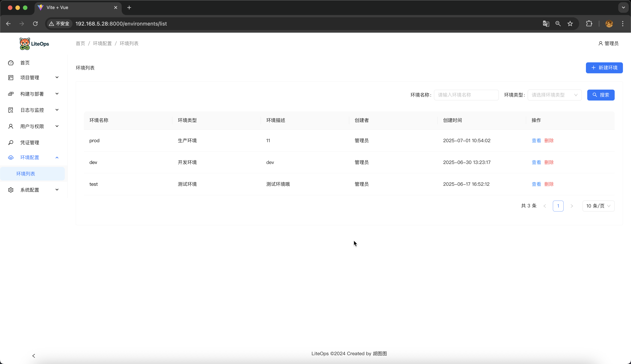The width and height of the screenshot is (631, 364).
Task: Click 项目管理 menu label
Action: 30,78
